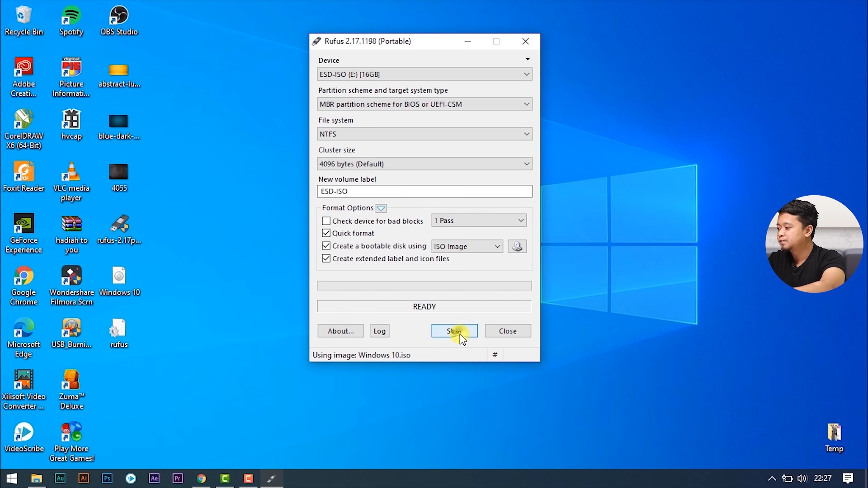Select the Adobe Creative Cloud desktop icon
The height and width of the screenshot is (488, 868).
point(24,77)
